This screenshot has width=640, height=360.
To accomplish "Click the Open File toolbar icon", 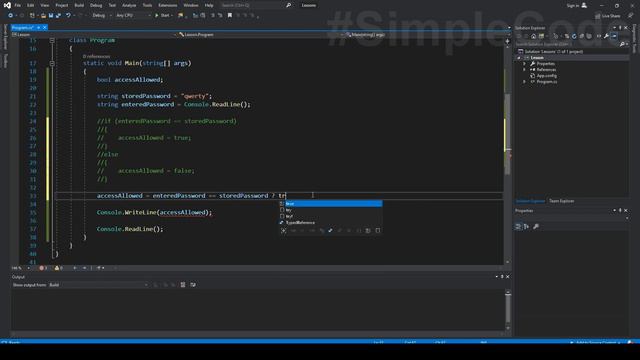I will pos(43,16).
